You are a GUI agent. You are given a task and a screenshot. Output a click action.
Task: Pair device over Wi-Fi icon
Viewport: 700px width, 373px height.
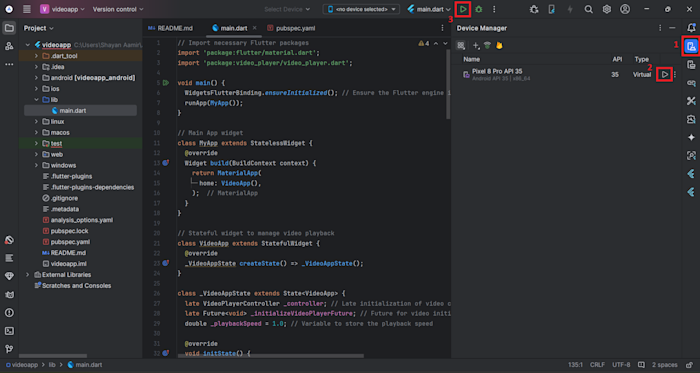(487, 46)
